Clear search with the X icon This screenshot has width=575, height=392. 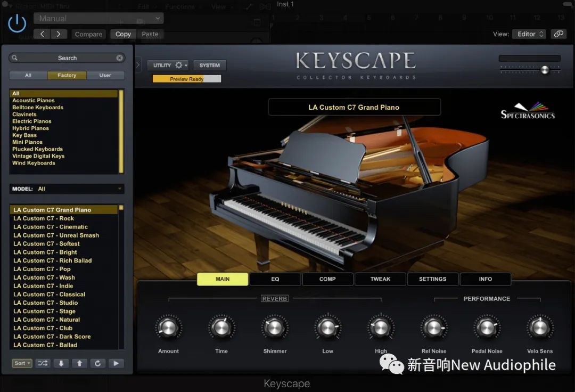[120, 58]
